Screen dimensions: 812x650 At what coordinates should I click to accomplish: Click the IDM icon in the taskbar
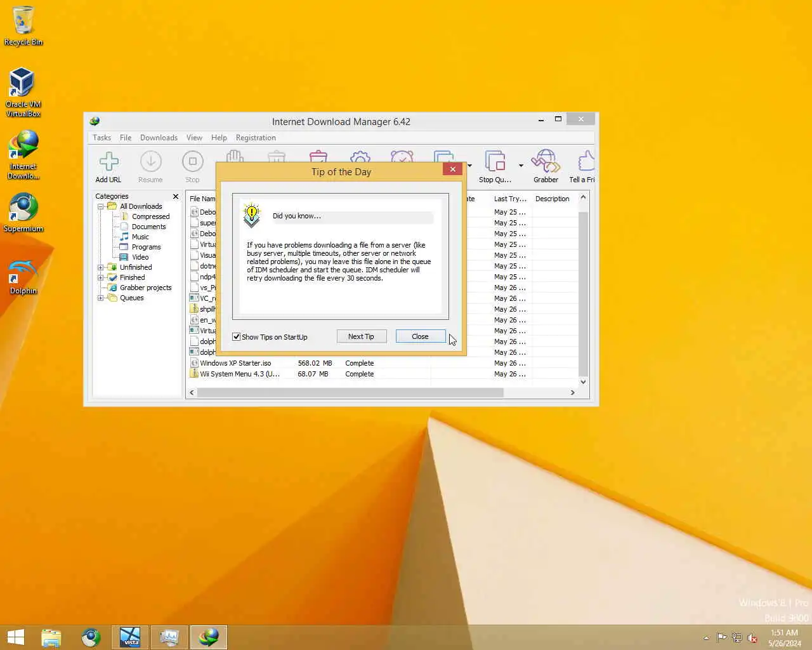coord(209,637)
